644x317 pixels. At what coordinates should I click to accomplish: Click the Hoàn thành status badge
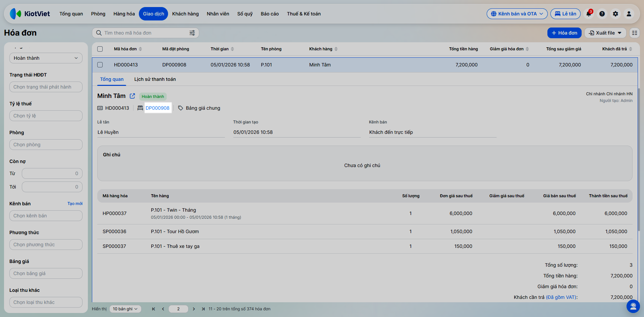[153, 97]
